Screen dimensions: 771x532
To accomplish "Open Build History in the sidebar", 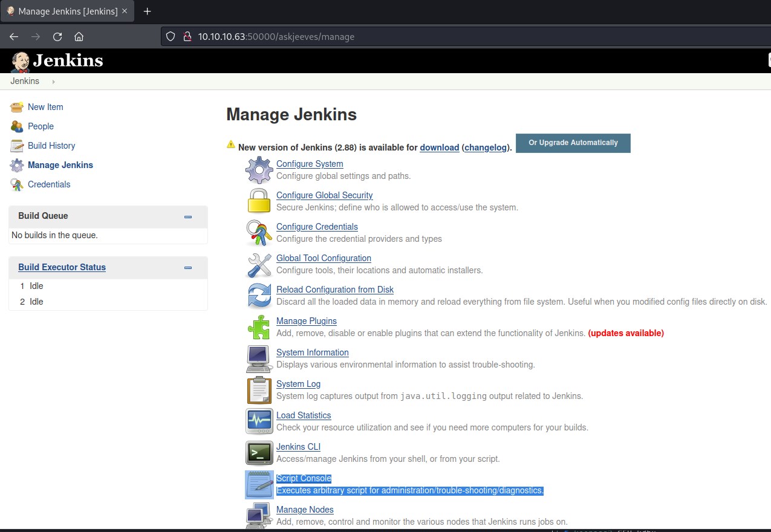I will (x=51, y=146).
